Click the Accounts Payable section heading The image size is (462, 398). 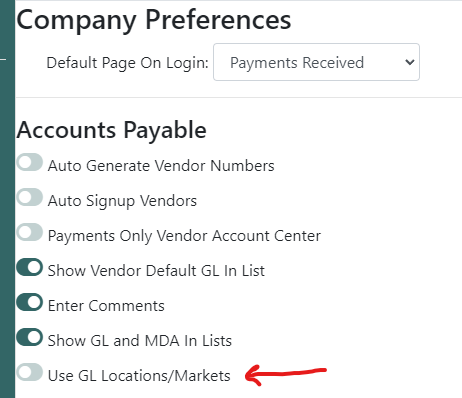point(112,130)
